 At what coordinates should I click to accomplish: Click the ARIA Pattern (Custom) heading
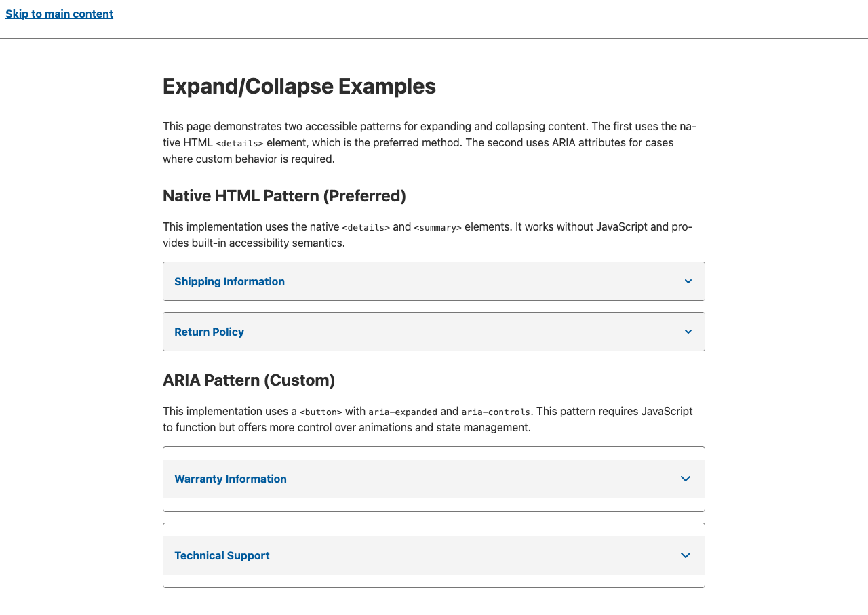pyautogui.click(x=249, y=380)
